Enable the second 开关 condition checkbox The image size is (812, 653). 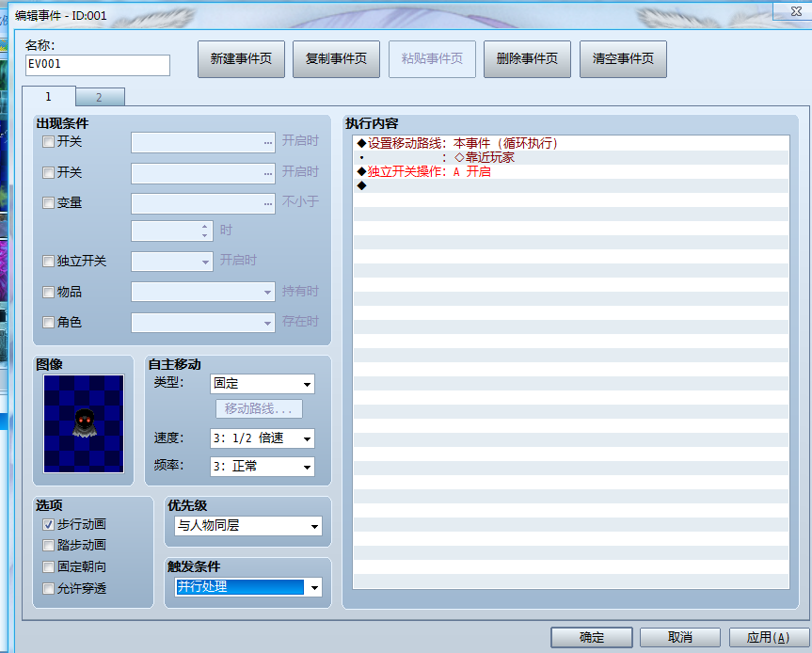click(48, 172)
